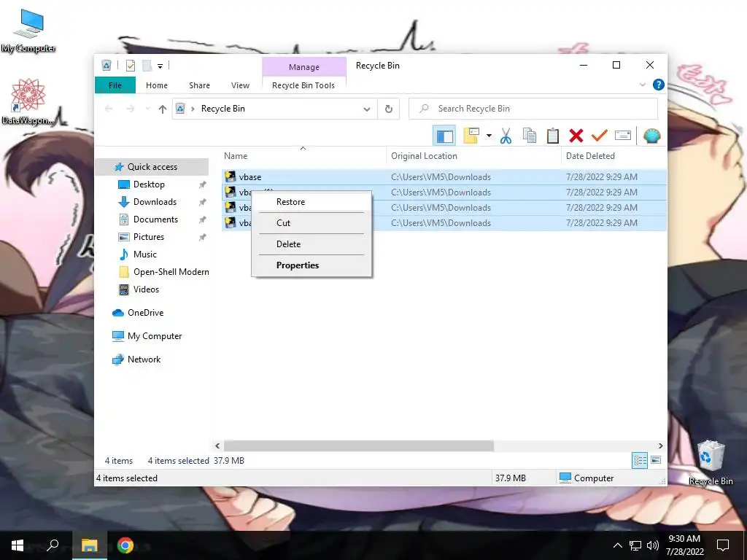Open Documents in the navigation pane
The image size is (747, 560).
click(155, 219)
